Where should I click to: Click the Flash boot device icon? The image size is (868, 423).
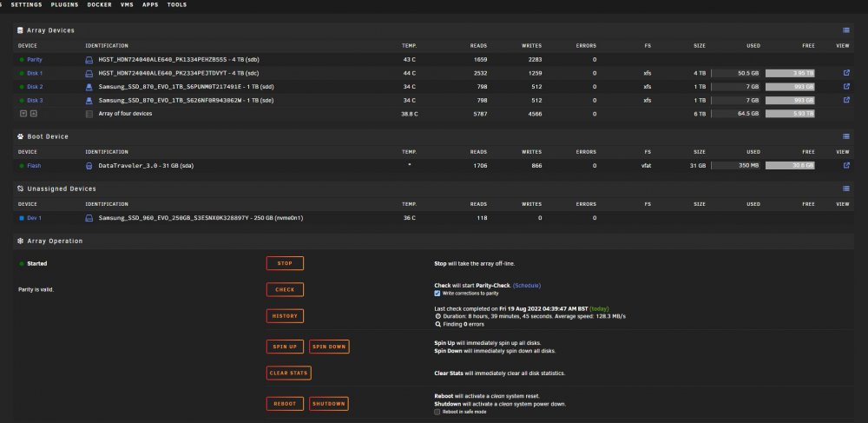click(x=89, y=166)
